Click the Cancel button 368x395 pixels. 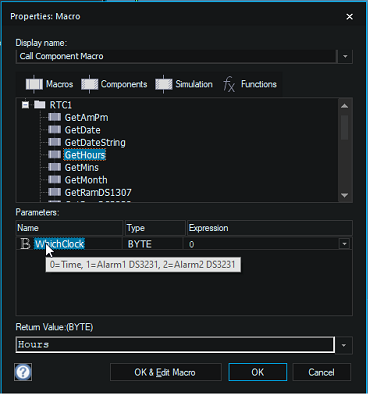321,372
